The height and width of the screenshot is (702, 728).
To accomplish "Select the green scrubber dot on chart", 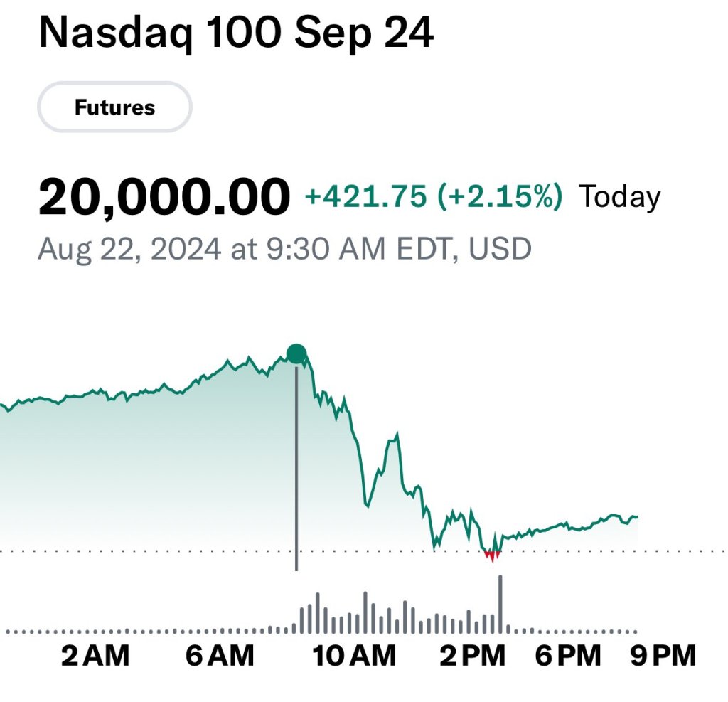I will pos(296,353).
